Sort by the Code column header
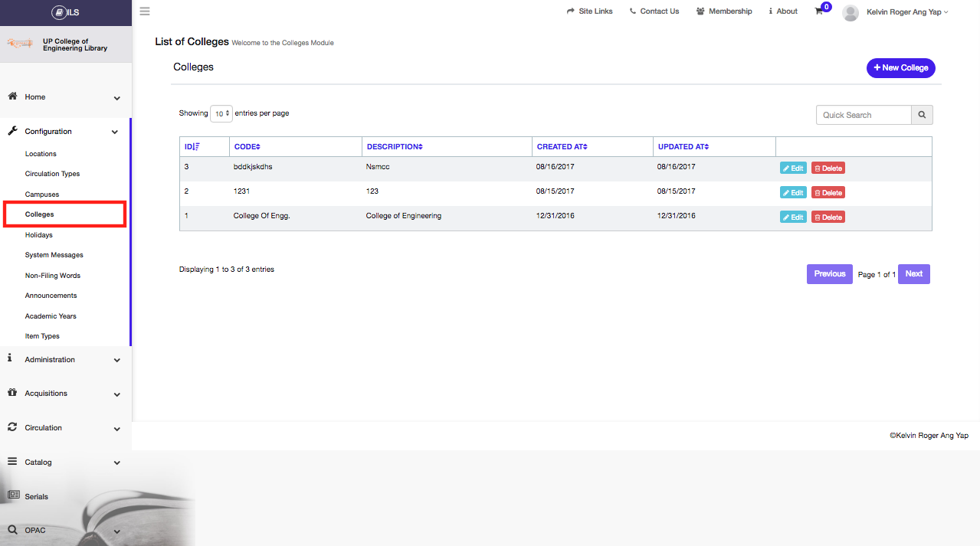The height and width of the screenshot is (546, 980). coord(247,147)
